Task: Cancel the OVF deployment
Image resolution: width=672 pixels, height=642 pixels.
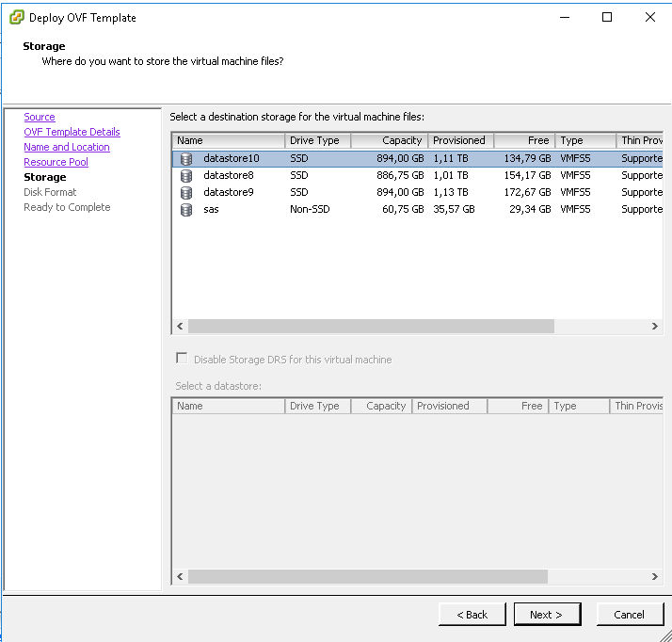Action: pos(629,615)
